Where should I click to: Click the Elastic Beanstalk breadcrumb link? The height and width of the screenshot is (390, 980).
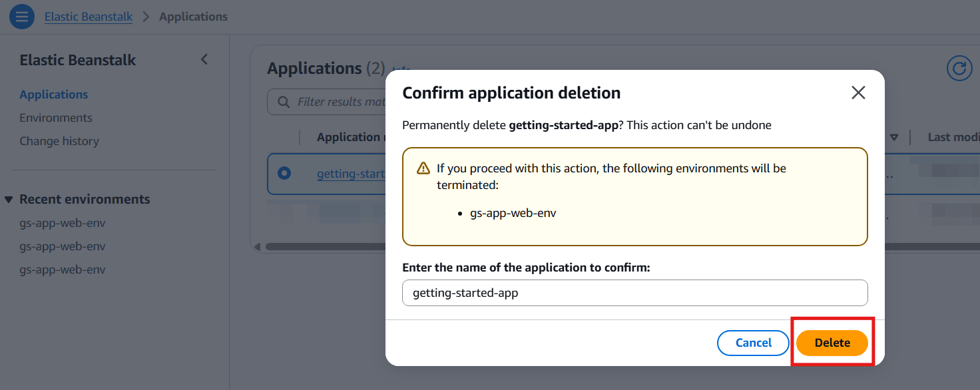88,17
